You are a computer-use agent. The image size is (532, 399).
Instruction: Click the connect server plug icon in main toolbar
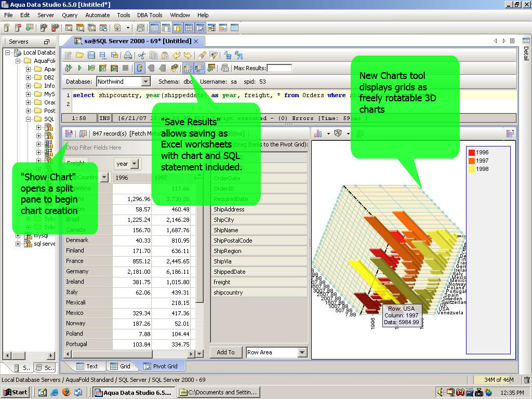coord(44,28)
